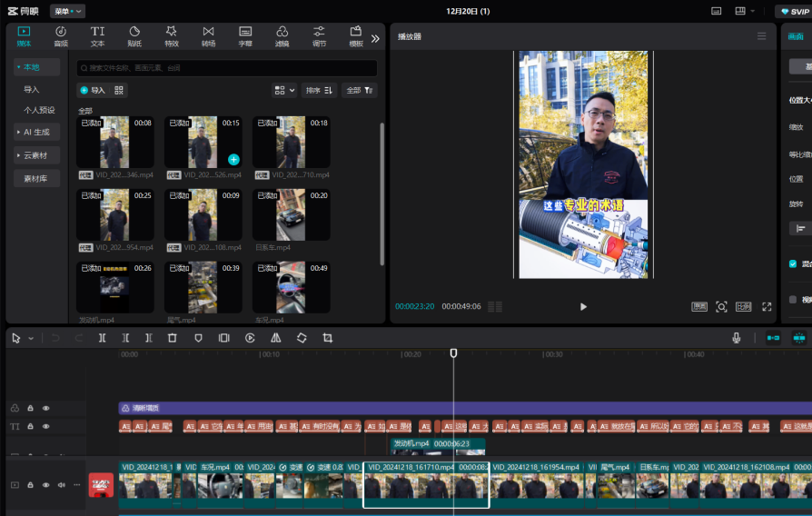Select the split clip tool in timeline toolbar
Viewport: 812px width, 516px height.
(103, 338)
